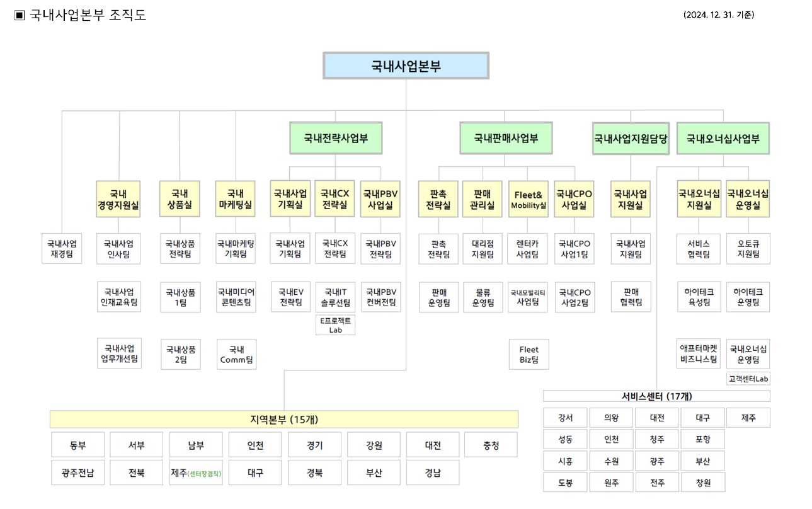
Task: Select the 국내사업 업무개선팀 box
Action: tap(119, 353)
